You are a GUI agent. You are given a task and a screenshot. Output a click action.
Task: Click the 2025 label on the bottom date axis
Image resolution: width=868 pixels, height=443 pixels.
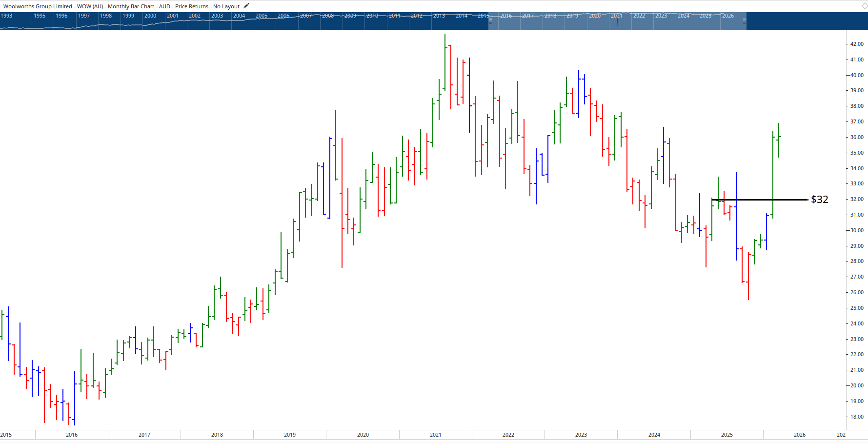(726, 434)
